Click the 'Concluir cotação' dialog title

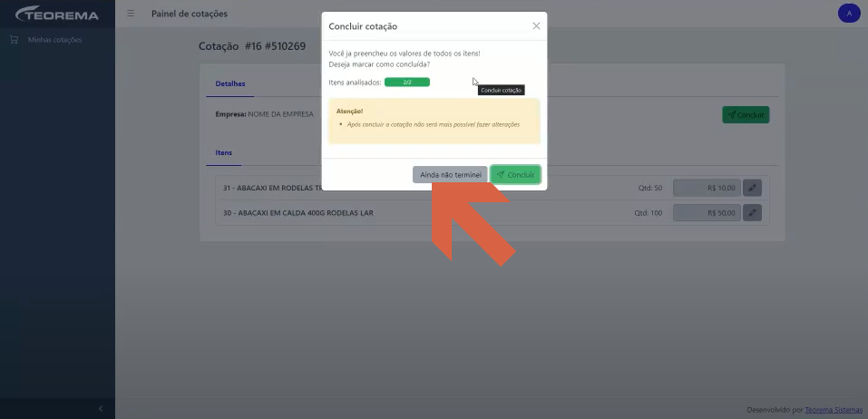[x=363, y=26]
